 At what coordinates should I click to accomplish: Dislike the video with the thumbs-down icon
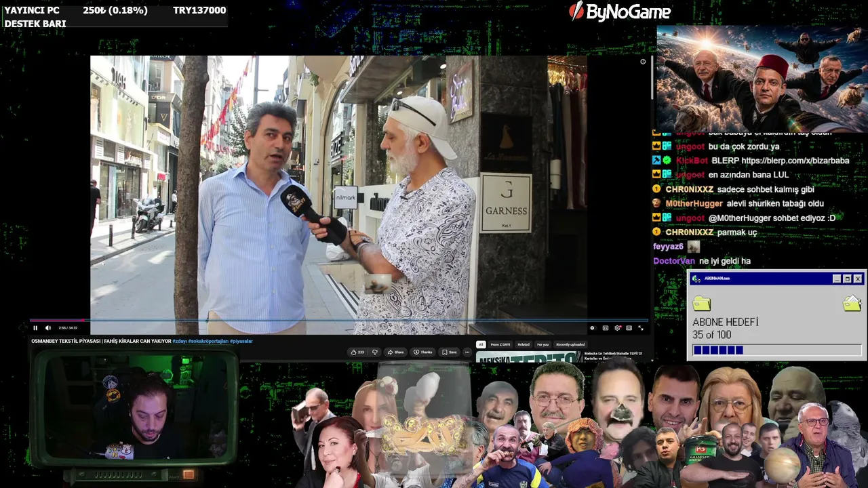[x=374, y=352]
